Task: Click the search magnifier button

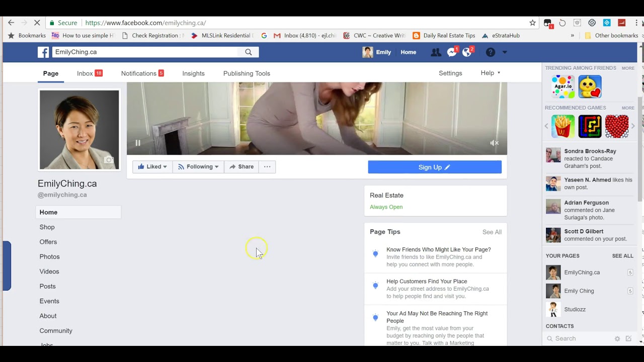Action: click(249, 52)
